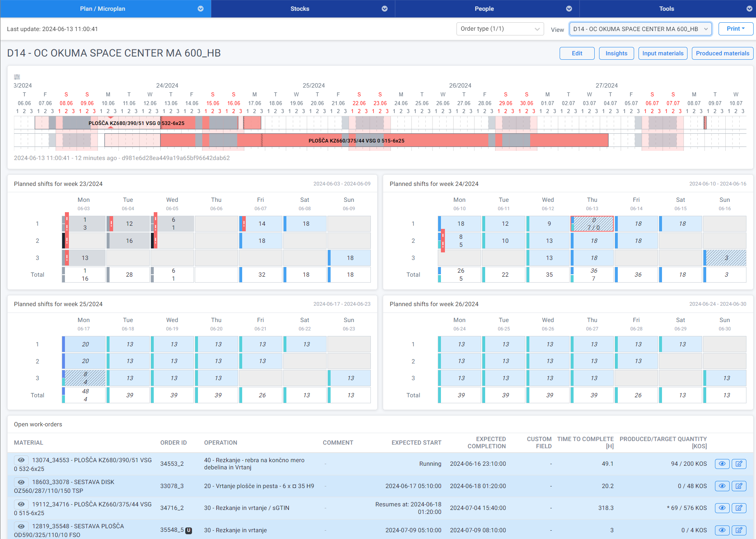
Task: Click the U badge next to 35548_5
Action: pyautogui.click(x=189, y=530)
